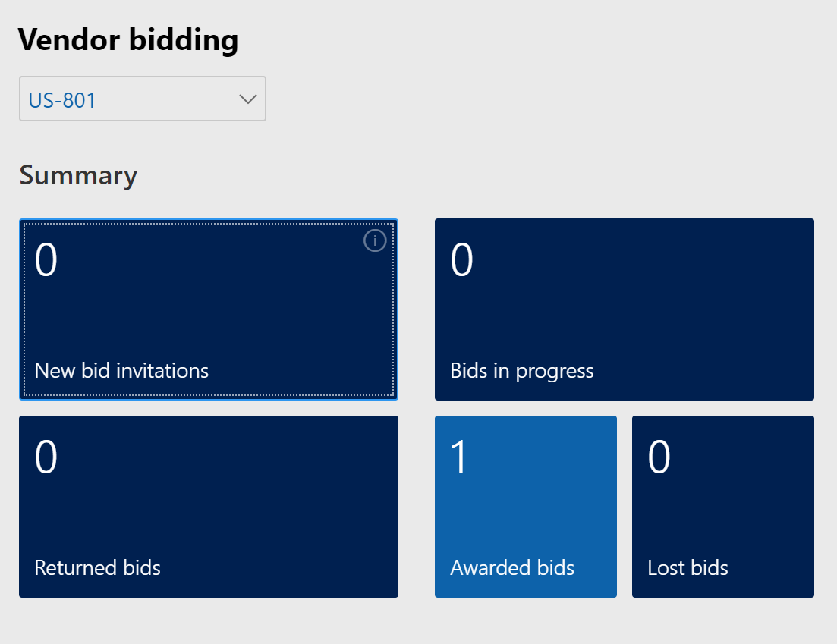Click the Vendor bidding page title
This screenshot has height=644, width=837.
click(x=128, y=39)
